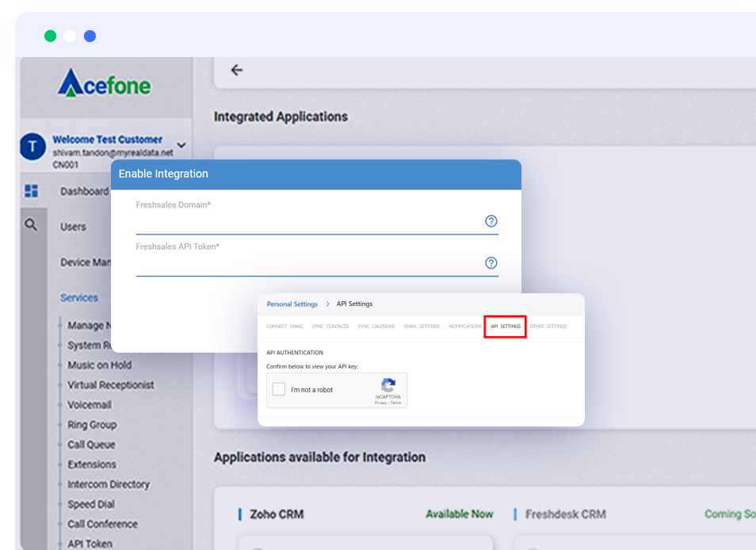Select Voicemail in Services list

click(x=90, y=405)
